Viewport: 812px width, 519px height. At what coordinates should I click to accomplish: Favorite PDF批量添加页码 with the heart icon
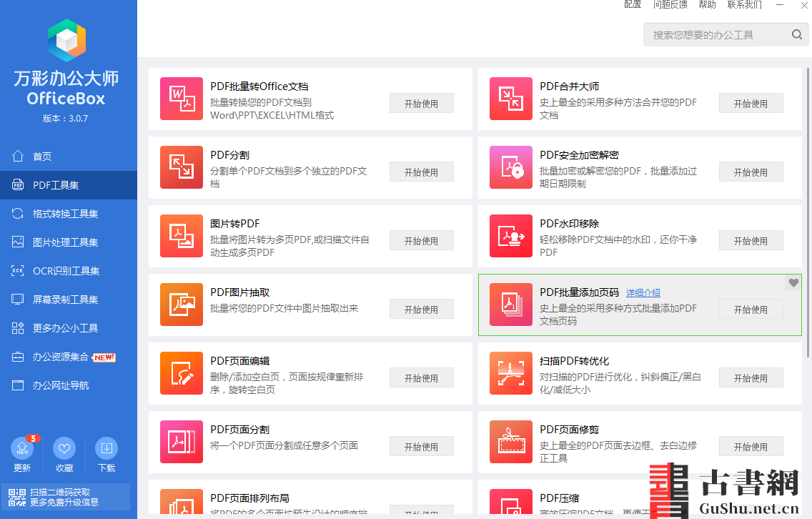(793, 283)
